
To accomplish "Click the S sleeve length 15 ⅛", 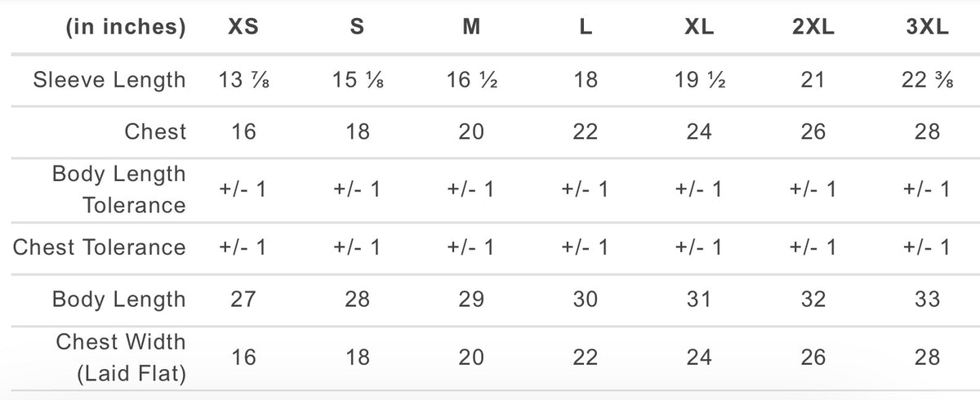I will (357, 80).
